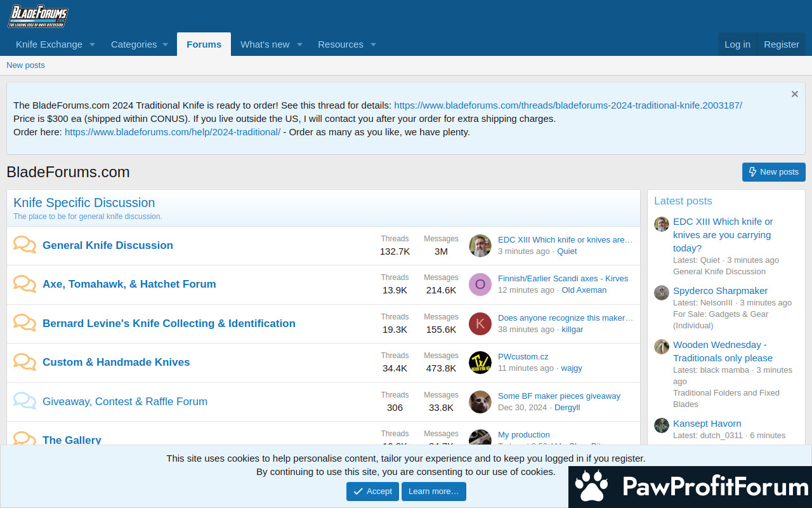The image size is (812, 508).
Task: Open Old Axeman's username link
Action: (584, 290)
